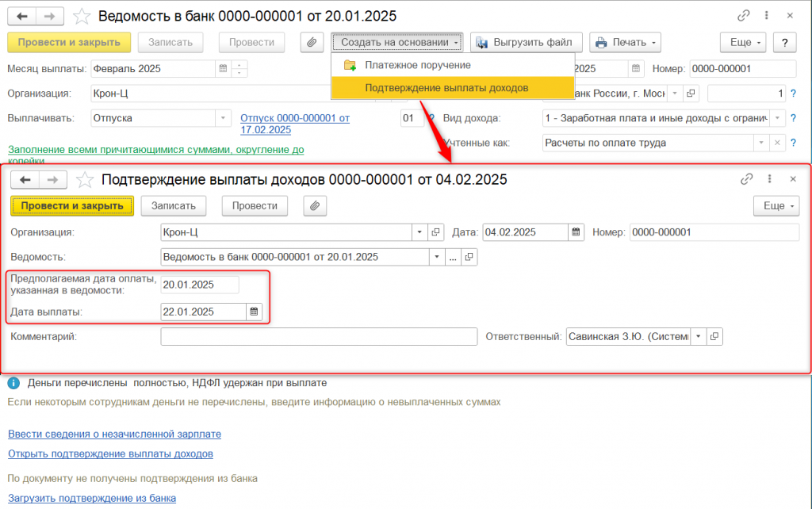Open Открыть подтверждение выплаты доходов link
The image size is (812, 509).
click(x=110, y=454)
